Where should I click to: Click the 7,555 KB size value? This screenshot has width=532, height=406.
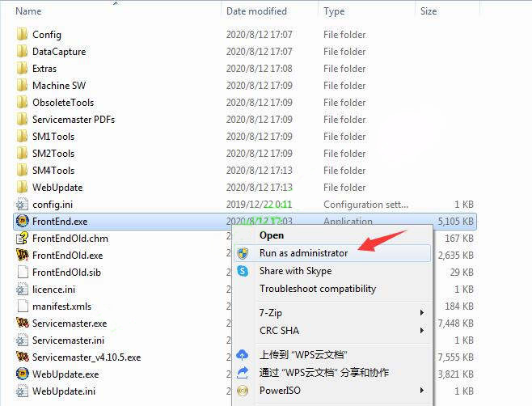[456, 357]
